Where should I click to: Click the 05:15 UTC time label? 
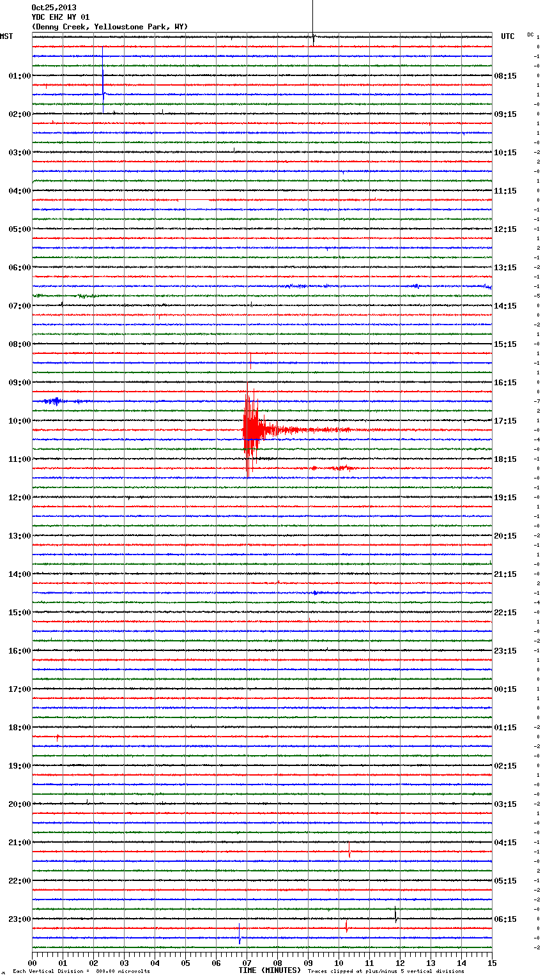pos(505,881)
